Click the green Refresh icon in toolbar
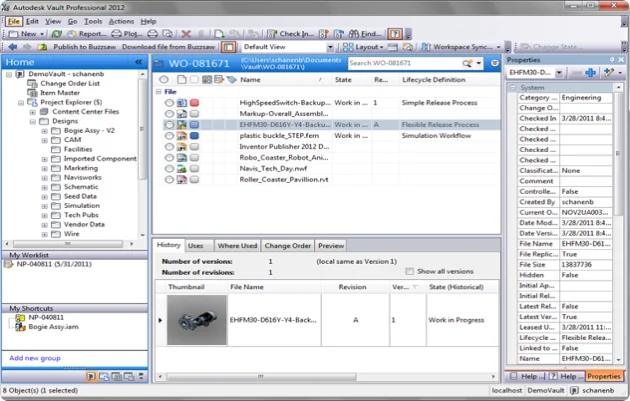The width and height of the screenshot is (630, 401). tap(57, 34)
